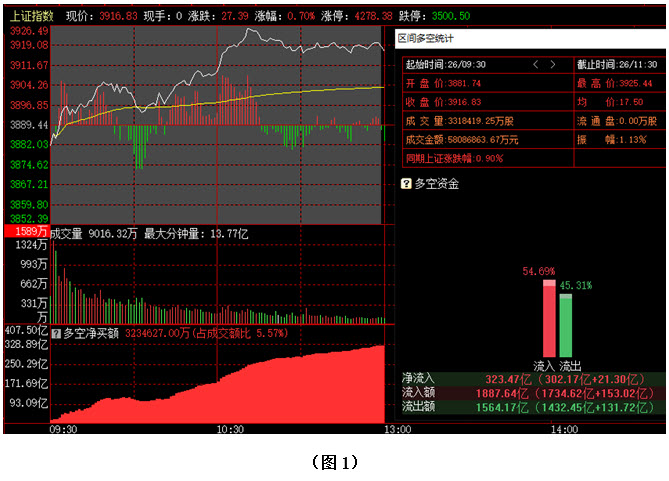Click the 3889.44 price axis label
The image size is (669, 481).
click(29, 125)
